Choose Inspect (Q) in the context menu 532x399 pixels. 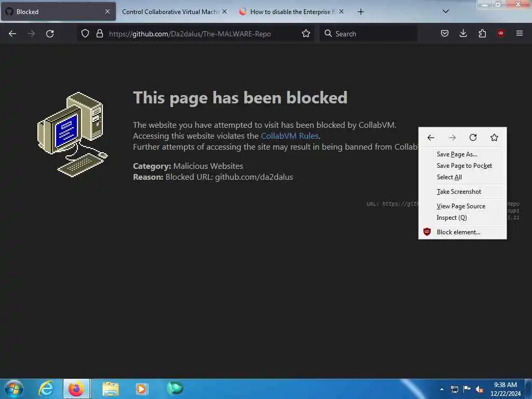pos(462,218)
